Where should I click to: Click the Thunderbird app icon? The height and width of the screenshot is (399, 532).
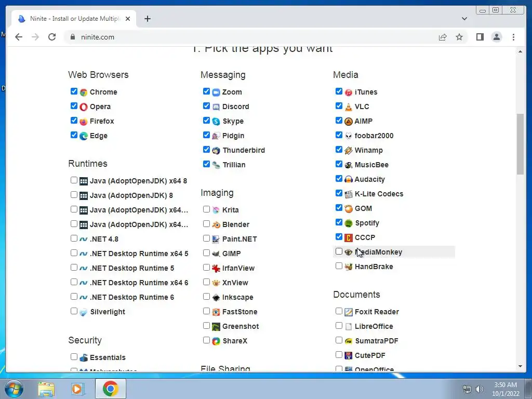[216, 151]
